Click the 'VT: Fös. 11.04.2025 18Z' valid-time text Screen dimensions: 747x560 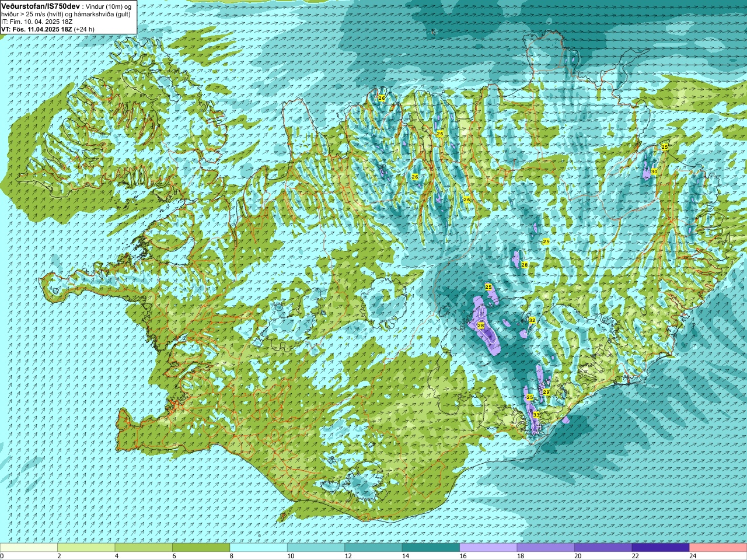(37, 29)
